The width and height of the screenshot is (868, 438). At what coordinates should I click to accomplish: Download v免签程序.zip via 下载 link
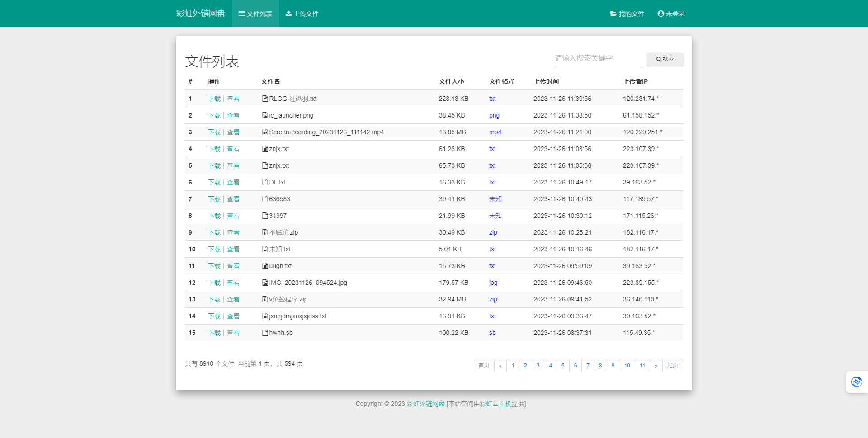[x=214, y=299]
